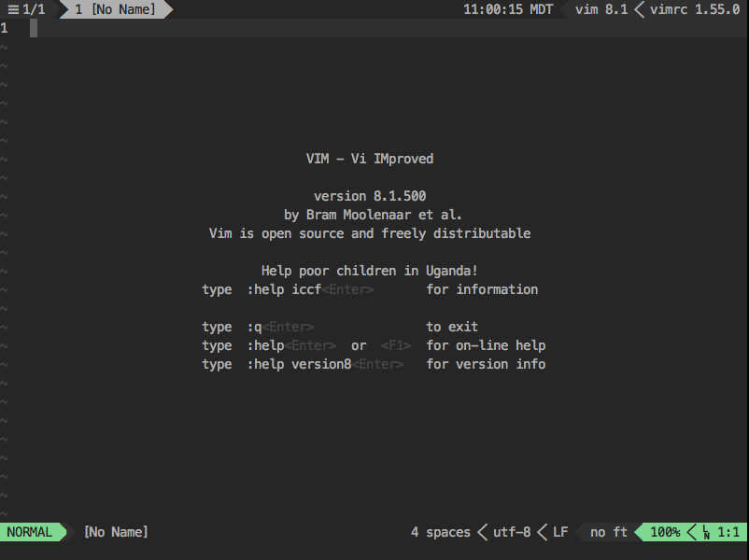Click the '<F1>' key hint
This screenshot has height=560, width=749.
pos(396,345)
